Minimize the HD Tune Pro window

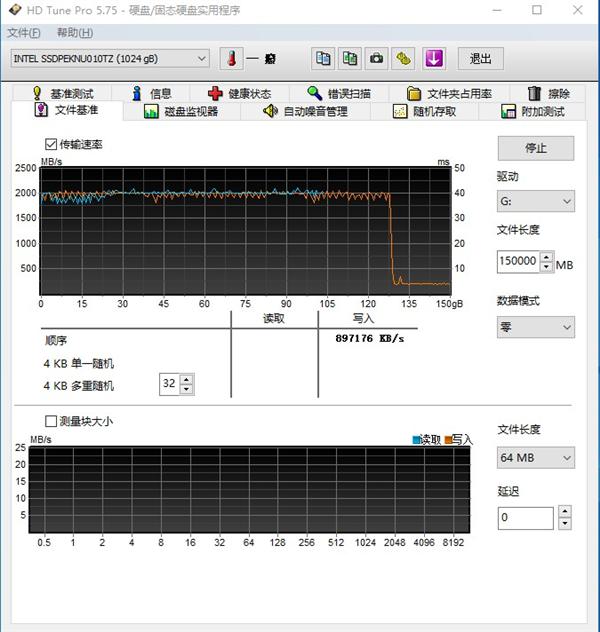(497, 10)
